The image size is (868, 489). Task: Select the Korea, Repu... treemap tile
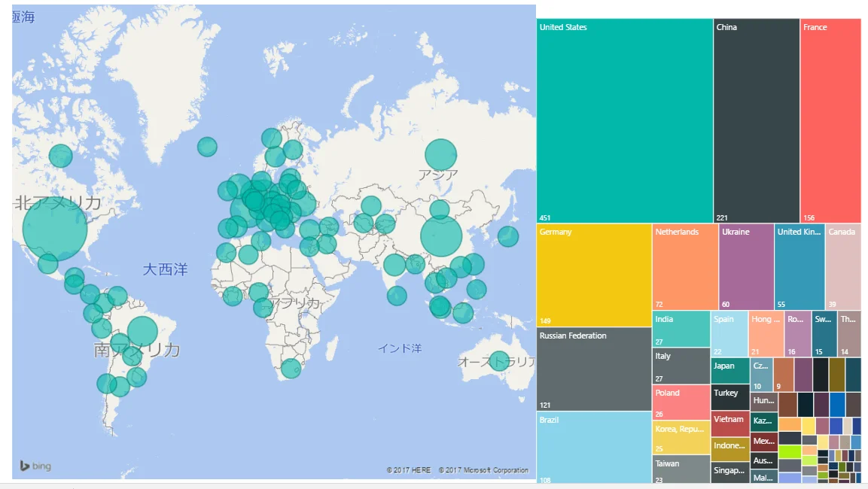(x=681, y=437)
